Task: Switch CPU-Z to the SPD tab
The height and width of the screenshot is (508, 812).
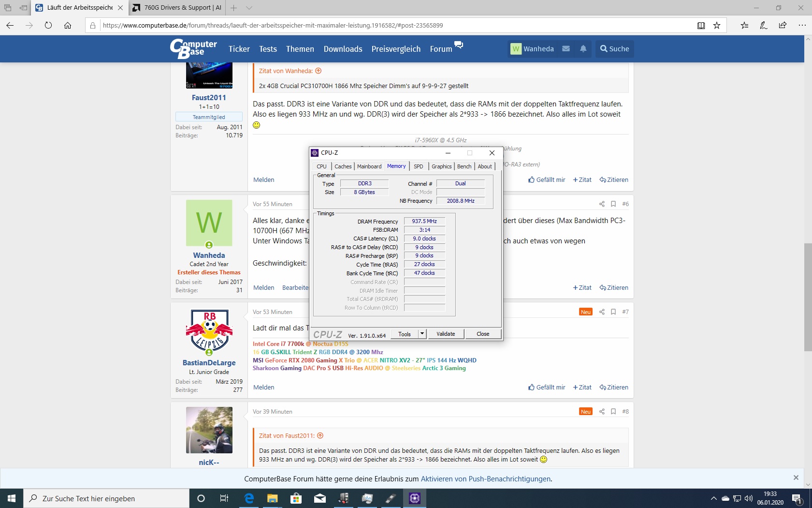Action: click(419, 166)
